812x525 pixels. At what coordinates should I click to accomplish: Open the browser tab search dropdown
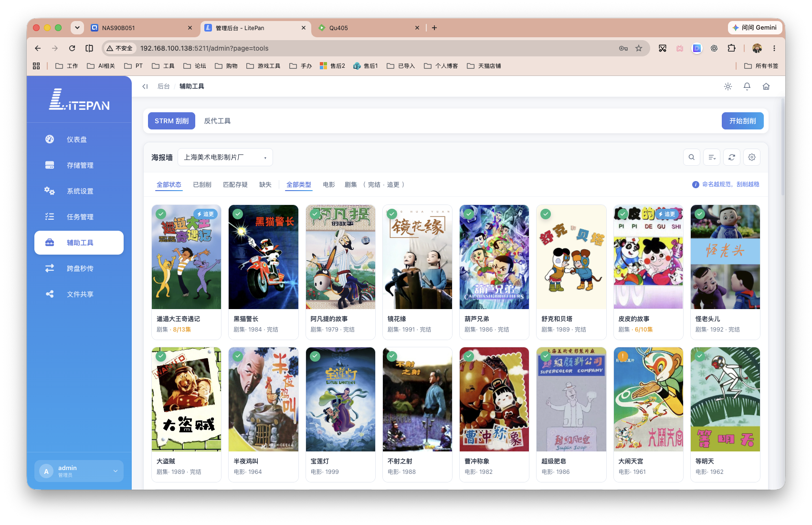point(77,28)
